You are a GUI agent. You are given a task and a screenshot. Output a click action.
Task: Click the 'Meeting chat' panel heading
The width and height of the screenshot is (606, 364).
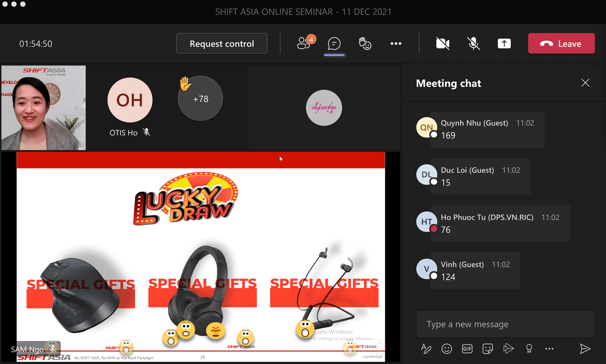point(448,83)
